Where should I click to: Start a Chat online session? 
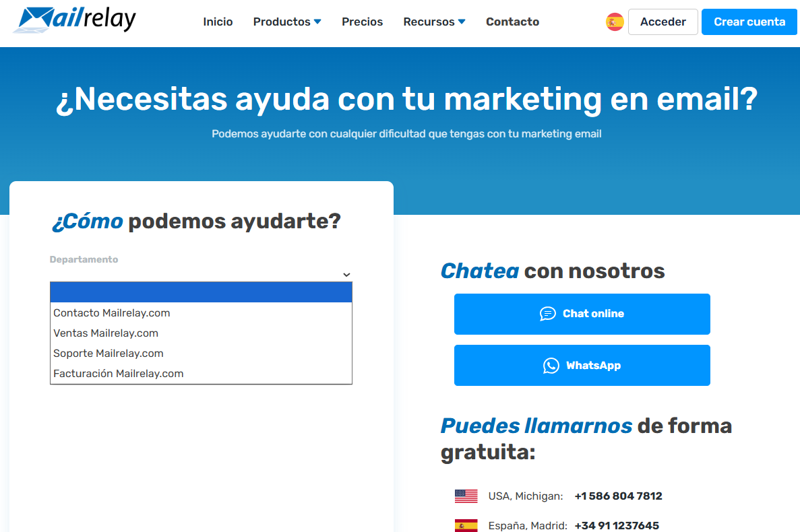[582, 314]
